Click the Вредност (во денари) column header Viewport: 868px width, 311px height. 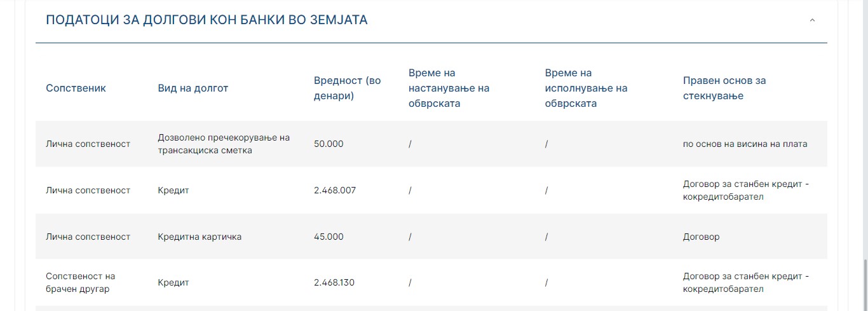coord(348,88)
